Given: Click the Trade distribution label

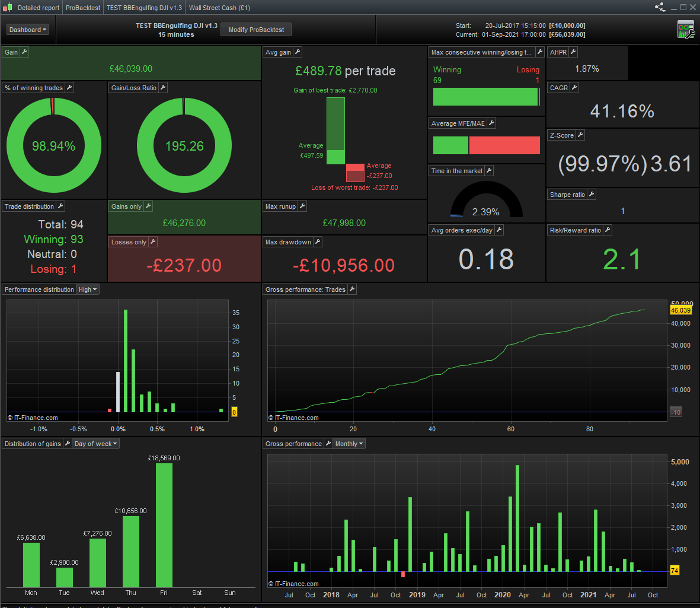Looking at the screenshot, I should pyautogui.click(x=29, y=206).
